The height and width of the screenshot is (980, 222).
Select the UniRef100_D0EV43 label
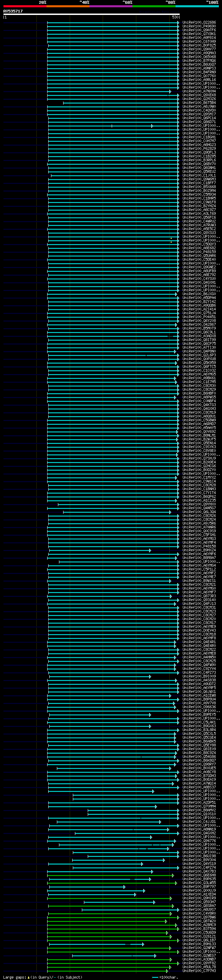(x=199, y=630)
